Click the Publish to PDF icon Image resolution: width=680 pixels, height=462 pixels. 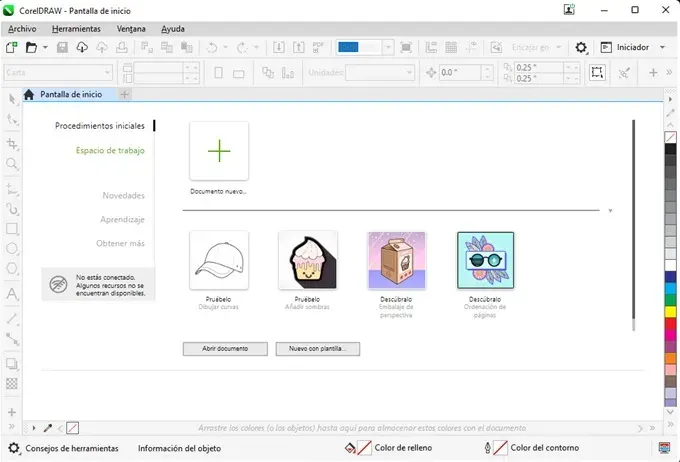pos(318,47)
